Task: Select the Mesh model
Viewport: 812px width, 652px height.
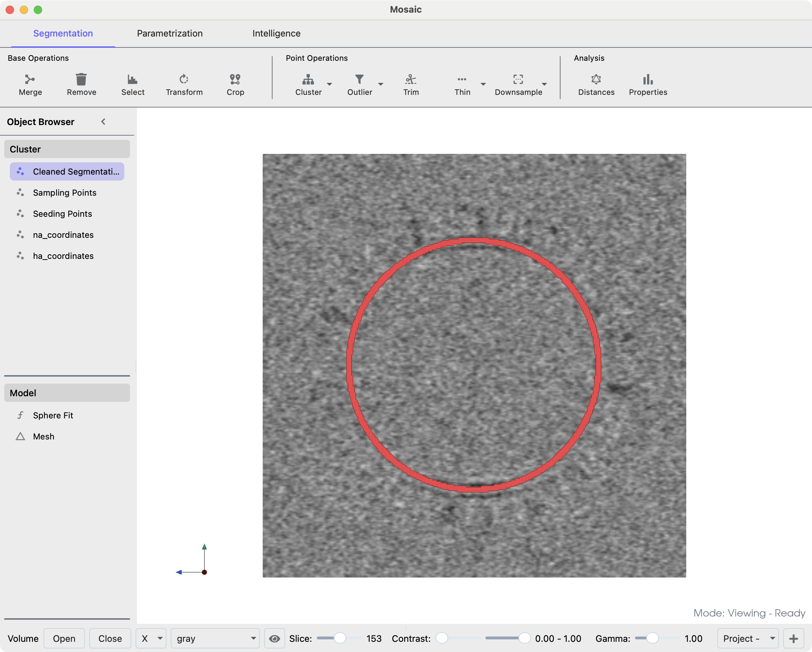Action: (x=67, y=436)
